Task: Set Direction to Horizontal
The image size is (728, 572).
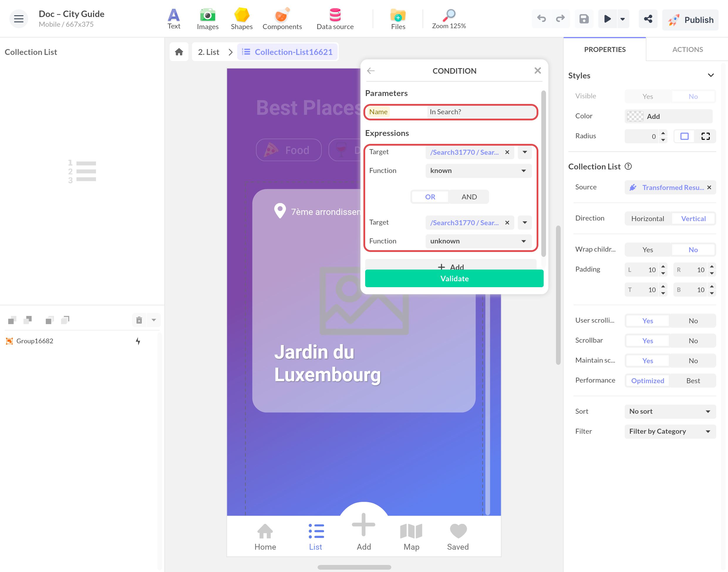Action: [647, 219]
